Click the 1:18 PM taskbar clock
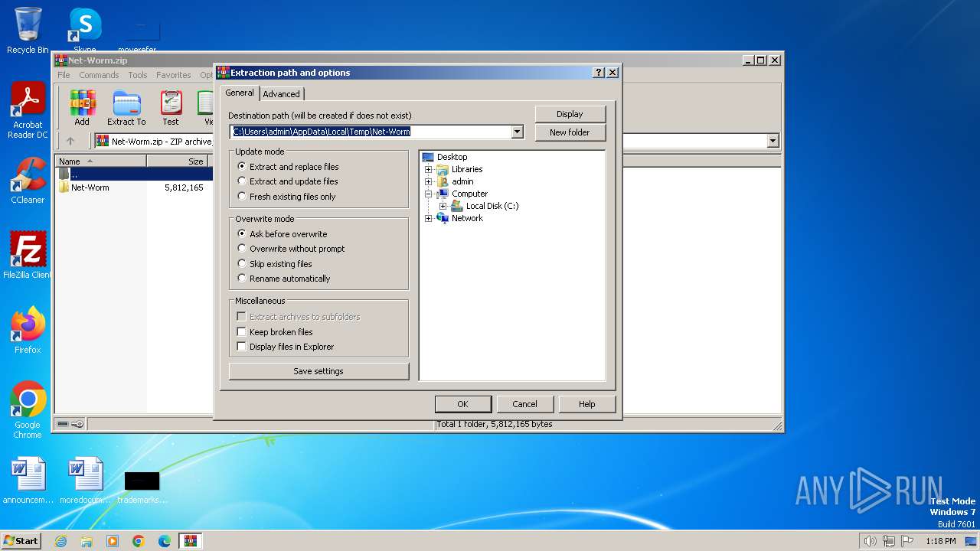Viewport: 980px width, 551px height. 940,541
